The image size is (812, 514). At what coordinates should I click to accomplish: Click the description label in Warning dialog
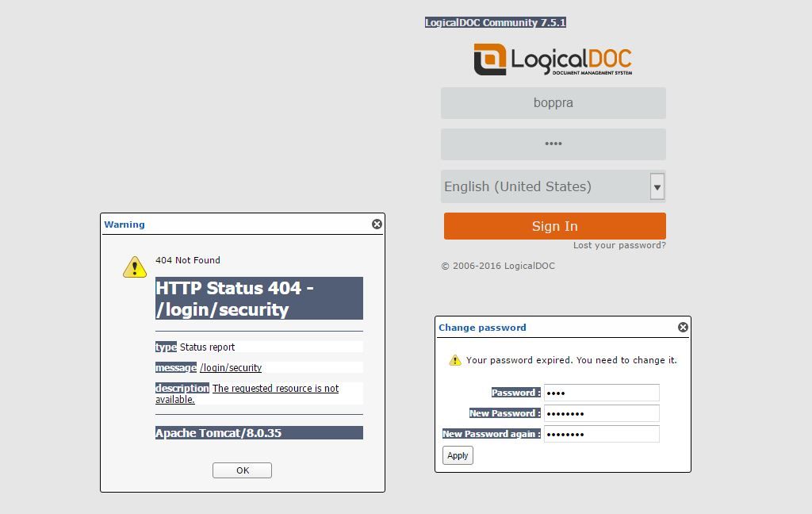pyautogui.click(x=182, y=388)
